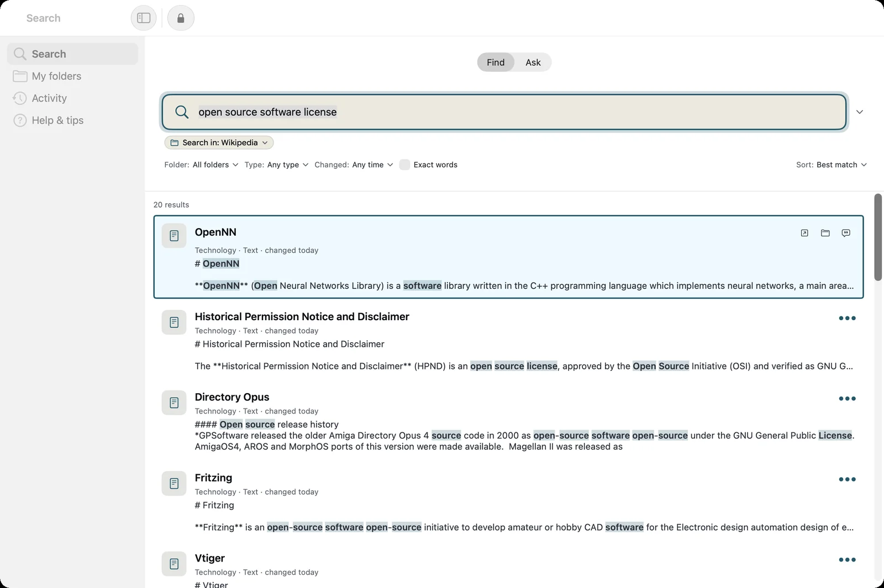Image resolution: width=884 pixels, height=588 pixels.
Task: Expand the chevron beside the search field
Action: [x=860, y=112]
